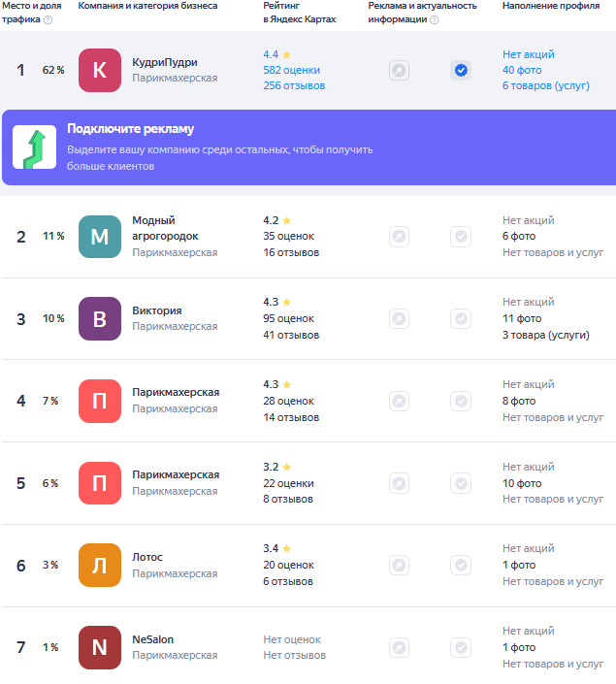Screen dimensions: 616x684
Task: Click the advertising icon in row 4
Action: (x=399, y=401)
